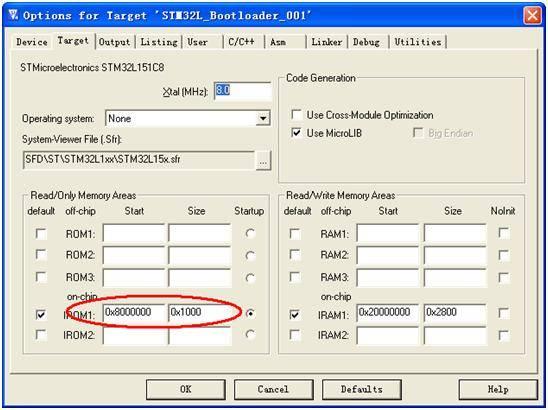Uncheck the Use MicroLIB option
Screen dimensions: 548x410
click(296, 133)
